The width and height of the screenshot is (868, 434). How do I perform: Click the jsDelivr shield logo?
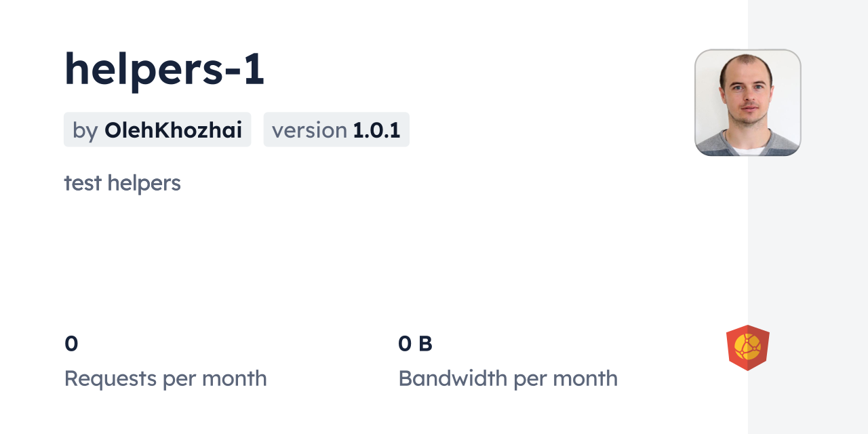pos(747,348)
